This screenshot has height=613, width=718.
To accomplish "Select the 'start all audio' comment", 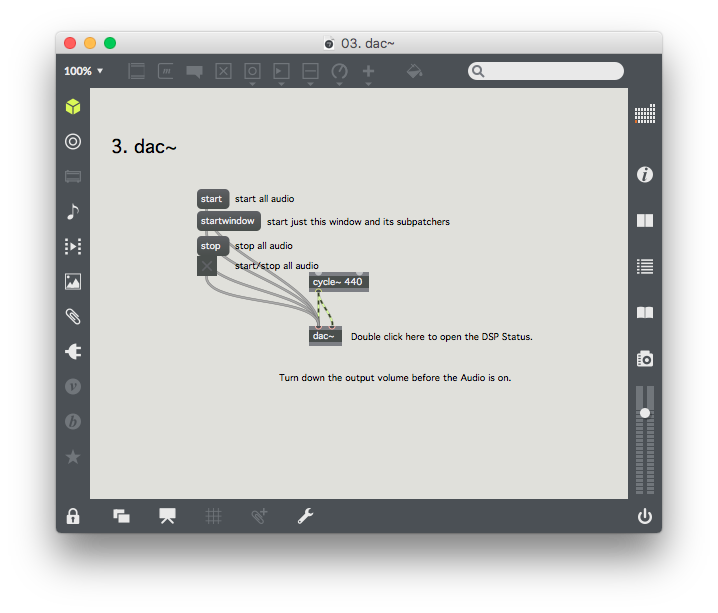I will (265, 199).
